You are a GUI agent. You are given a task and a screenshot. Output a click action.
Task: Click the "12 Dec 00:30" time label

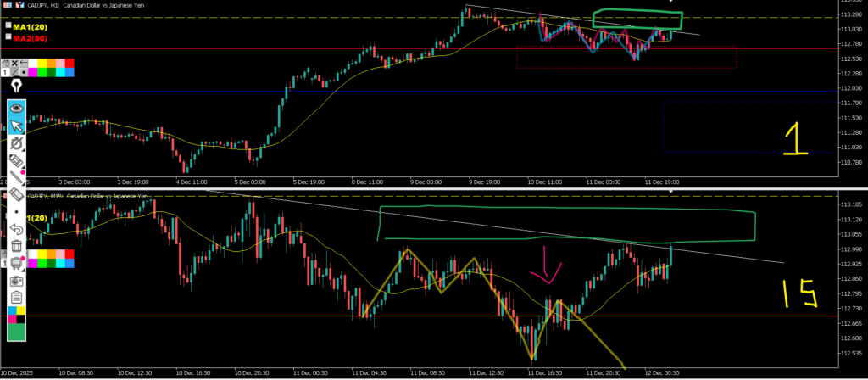663,373
